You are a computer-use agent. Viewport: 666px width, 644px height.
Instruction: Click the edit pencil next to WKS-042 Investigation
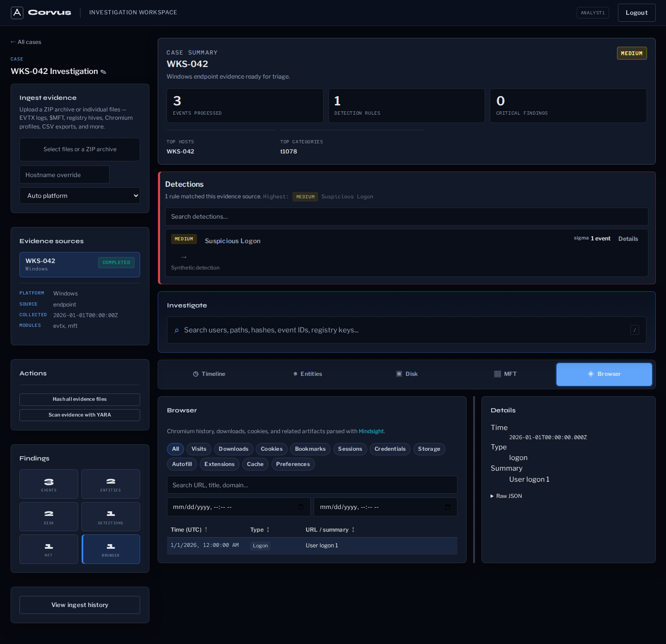tap(103, 72)
